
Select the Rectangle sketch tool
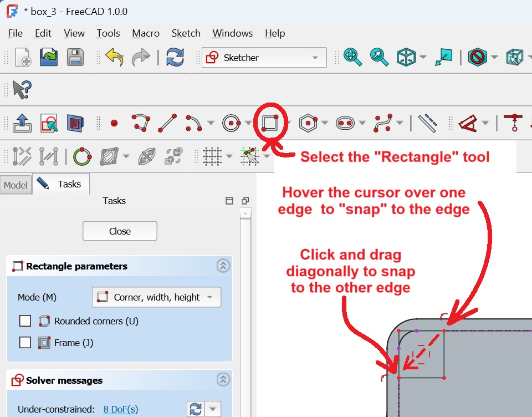(270, 123)
